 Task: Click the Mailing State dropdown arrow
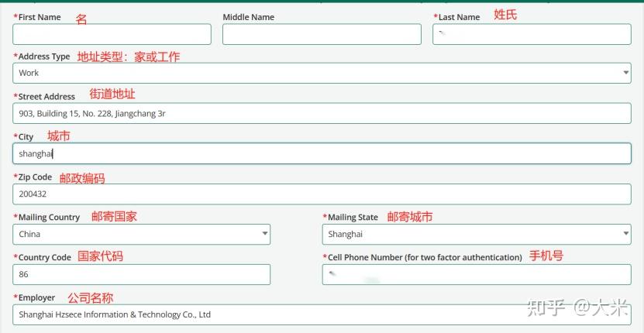click(x=625, y=234)
